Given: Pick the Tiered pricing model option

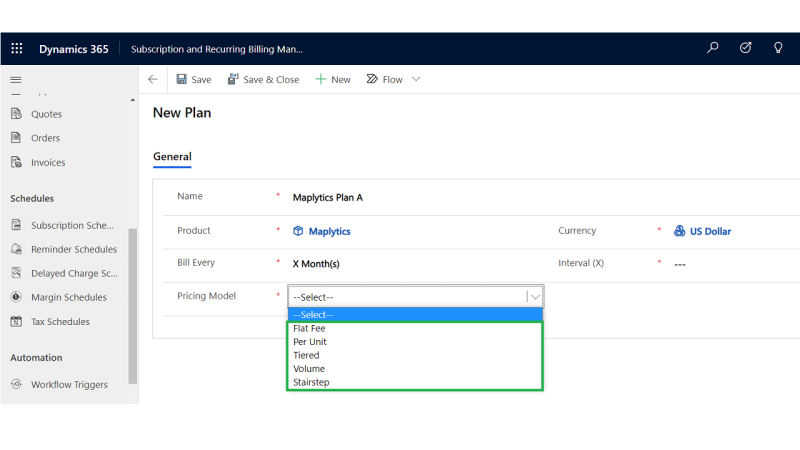Looking at the screenshot, I should pos(306,355).
